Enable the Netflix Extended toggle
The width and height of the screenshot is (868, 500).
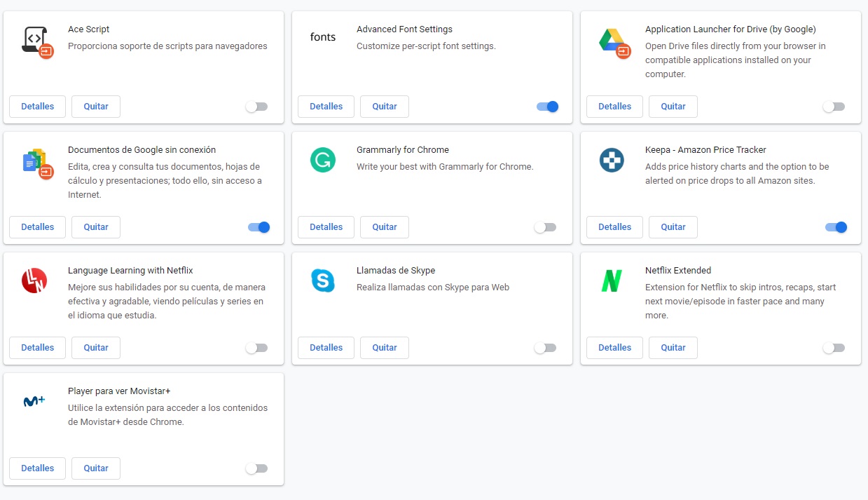click(834, 348)
